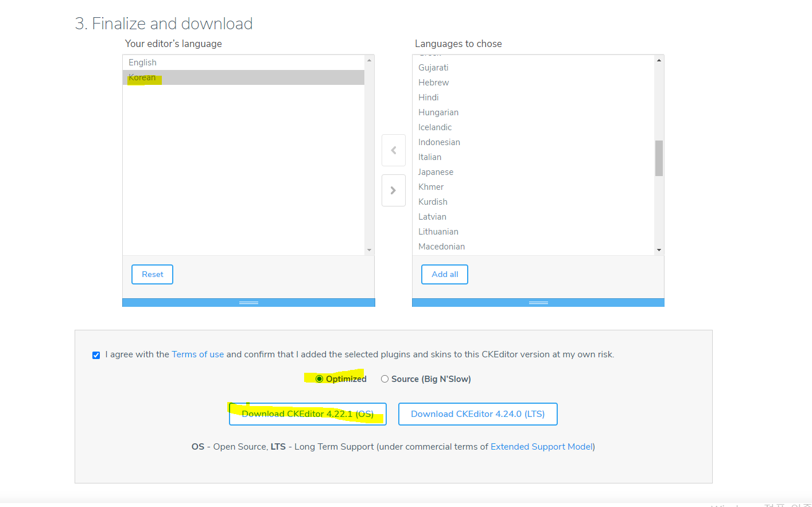The image size is (812, 507).
Task: Click the Reset button
Action: click(x=153, y=274)
